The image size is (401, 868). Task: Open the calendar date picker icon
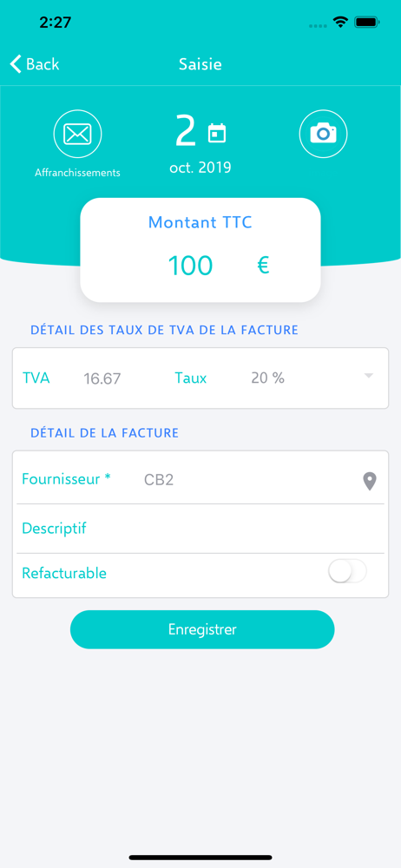[x=217, y=134]
